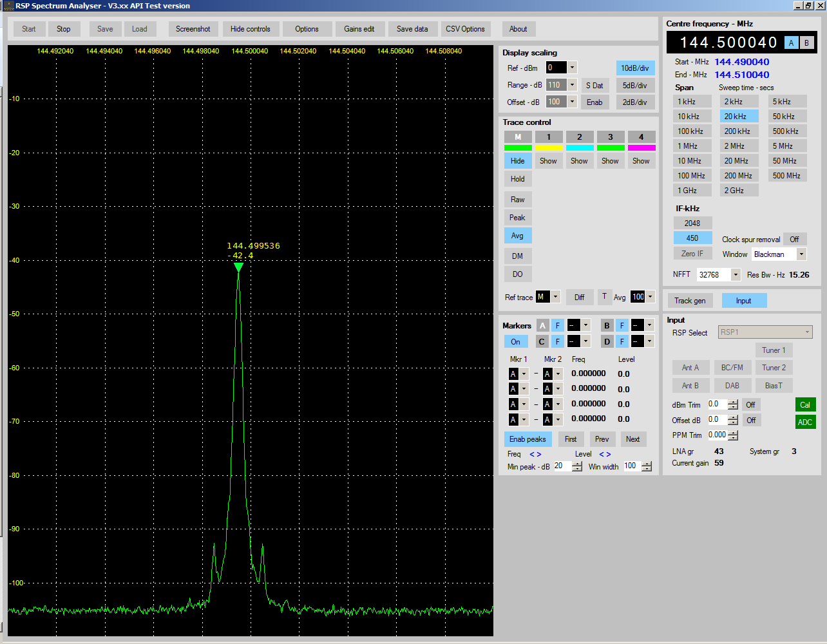Open the Offset dB dropdown
Image resolution: width=827 pixels, height=644 pixels.
pos(572,102)
